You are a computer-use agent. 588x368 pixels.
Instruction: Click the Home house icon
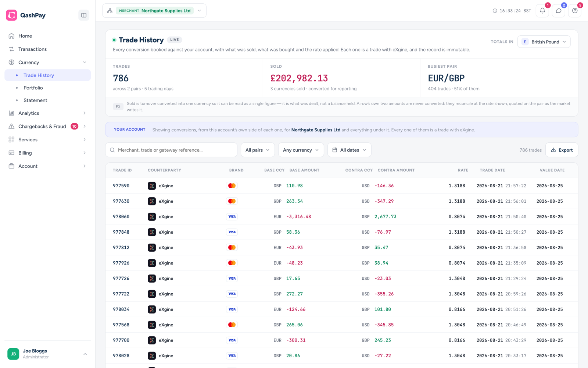[11, 36]
